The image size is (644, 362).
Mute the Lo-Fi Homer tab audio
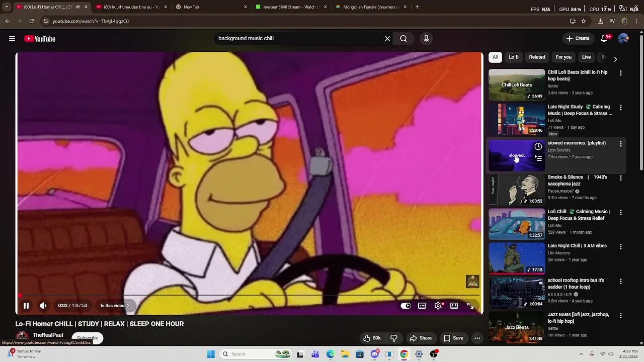coord(77,7)
